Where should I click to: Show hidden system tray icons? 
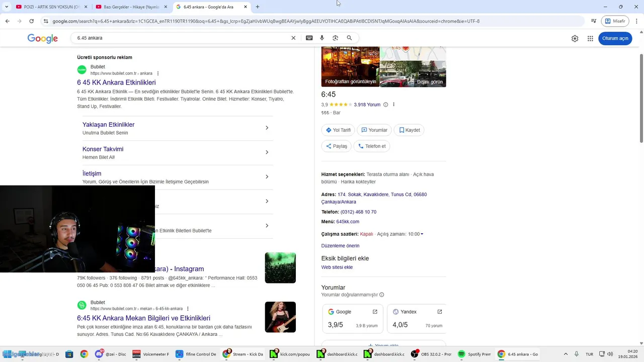click(566, 354)
